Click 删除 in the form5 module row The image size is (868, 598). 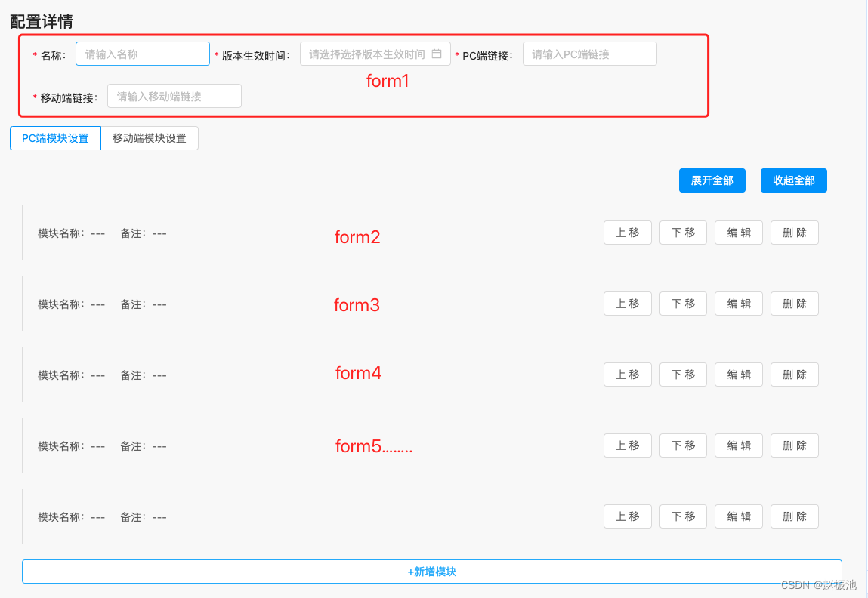[x=794, y=445]
